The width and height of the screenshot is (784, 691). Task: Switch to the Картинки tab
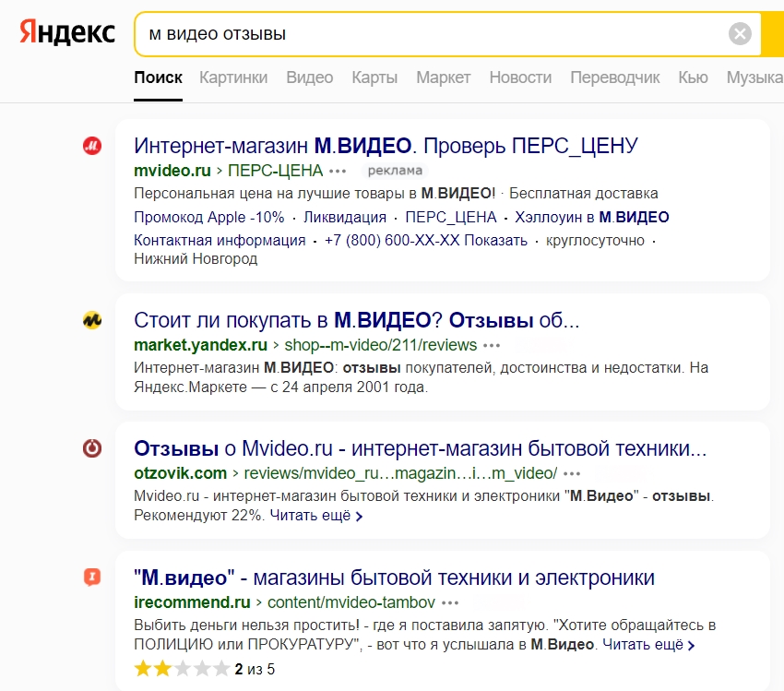(x=233, y=77)
